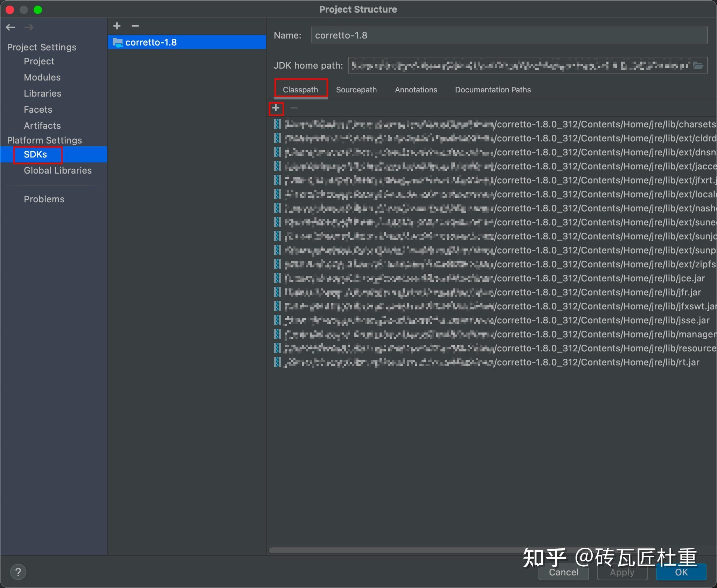This screenshot has width=717, height=588.
Task: Remove selected SDK with minus icon
Action: point(135,26)
